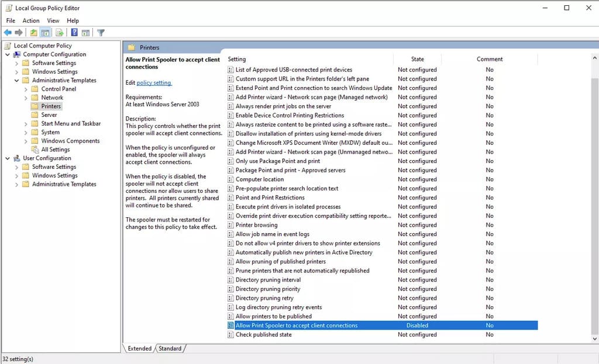Collapse the Computer Configuration node
Image resolution: width=599 pixels, height=364 pixels.
coord(7,54)
